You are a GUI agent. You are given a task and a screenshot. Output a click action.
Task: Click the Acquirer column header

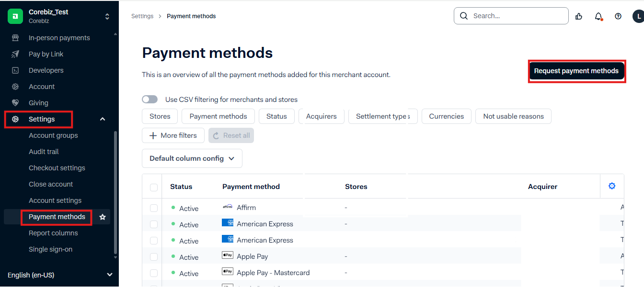click(542, 187)
